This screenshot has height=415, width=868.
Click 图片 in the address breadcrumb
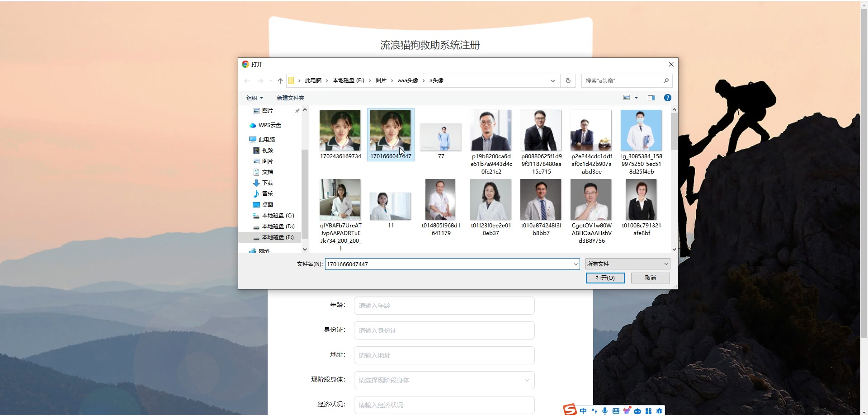pos(381,80)
